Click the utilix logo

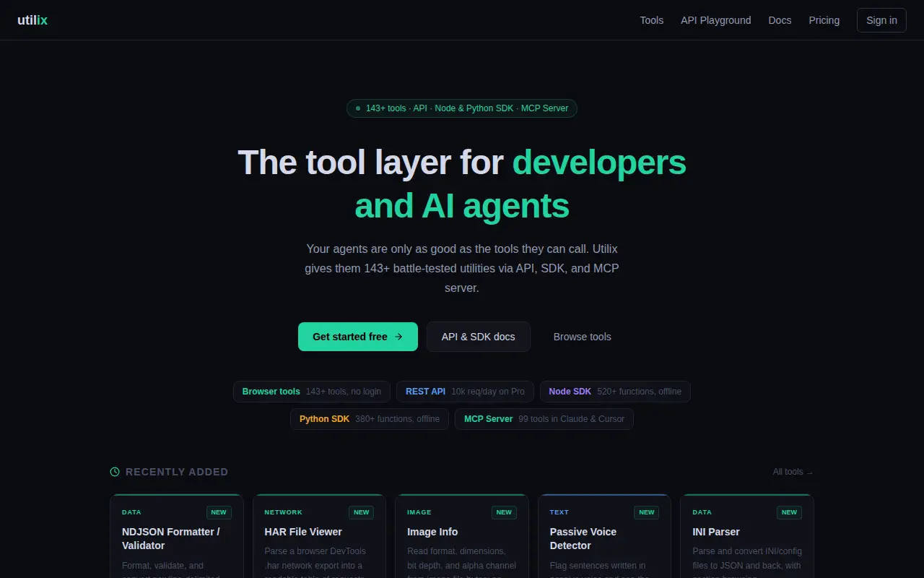[32, 20]
